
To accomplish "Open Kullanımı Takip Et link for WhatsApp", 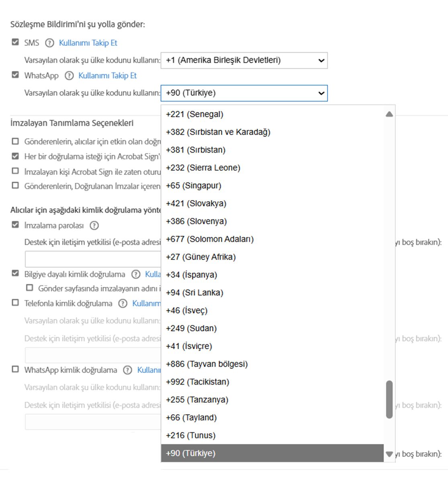I will 107,76.
